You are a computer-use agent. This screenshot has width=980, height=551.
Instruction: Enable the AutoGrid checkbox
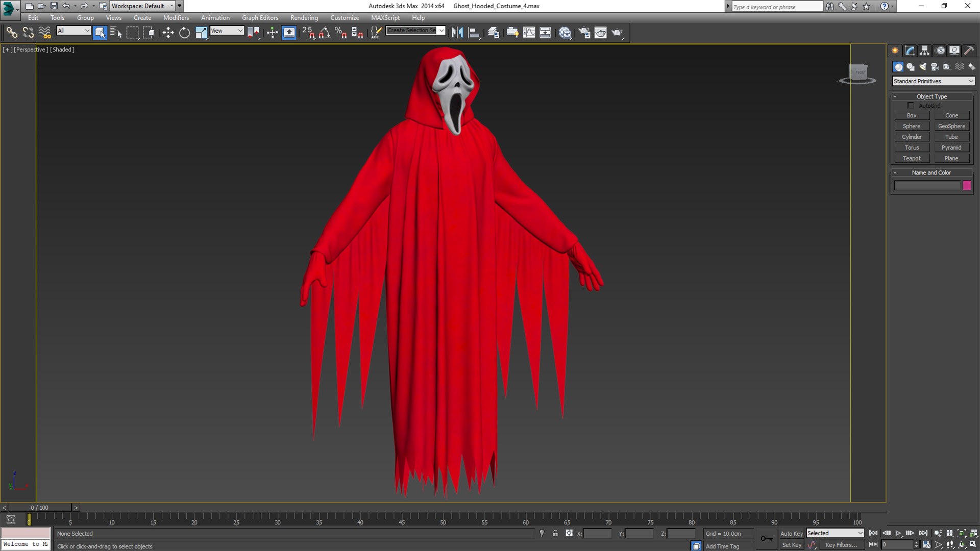click(911, 106)
